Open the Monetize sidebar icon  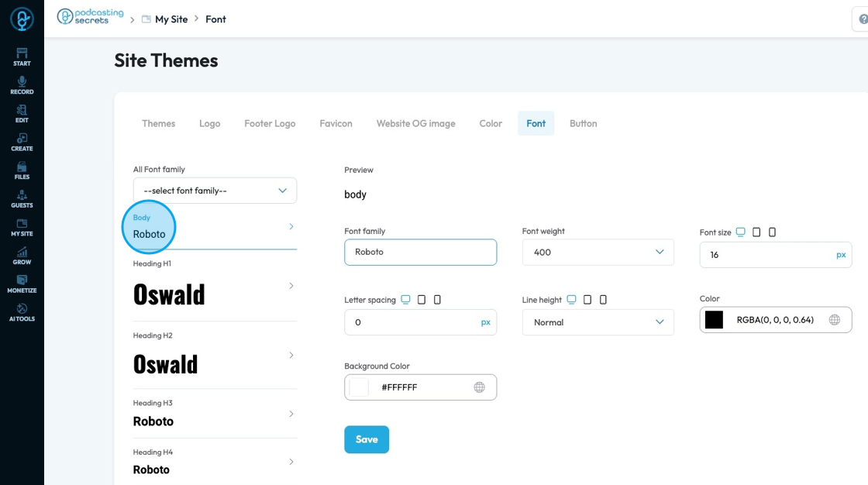pyautogui.click(x=22, y=284)
